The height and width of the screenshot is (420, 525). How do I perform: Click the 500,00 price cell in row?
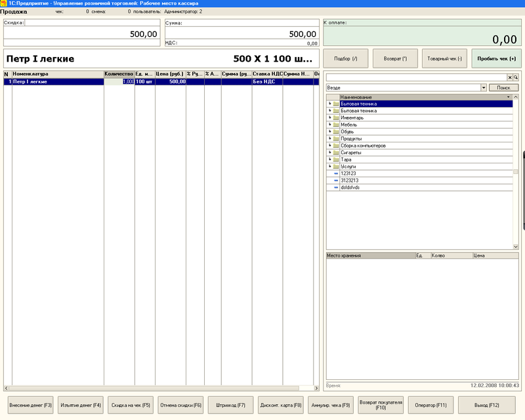171,82
